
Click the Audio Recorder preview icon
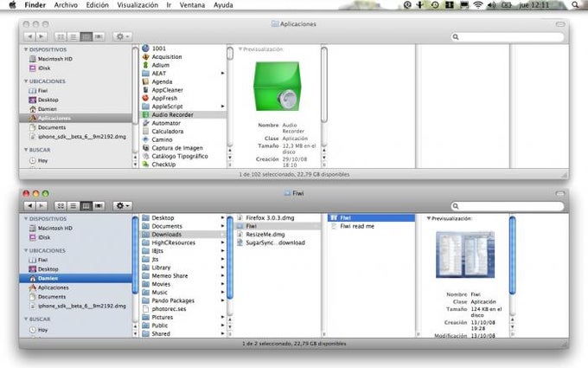click(x=278, y=86)
